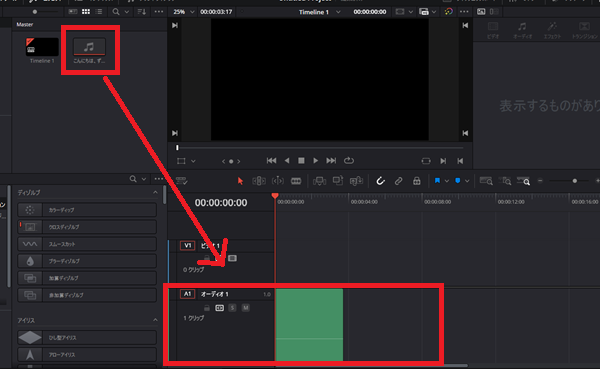Open media pool three-dot options menu

coord(158,12)
